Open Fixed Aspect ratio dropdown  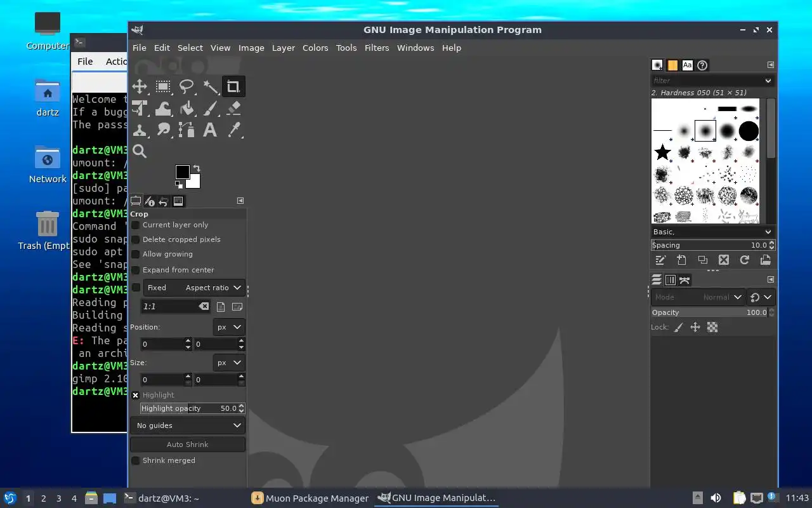click(193, 288)
